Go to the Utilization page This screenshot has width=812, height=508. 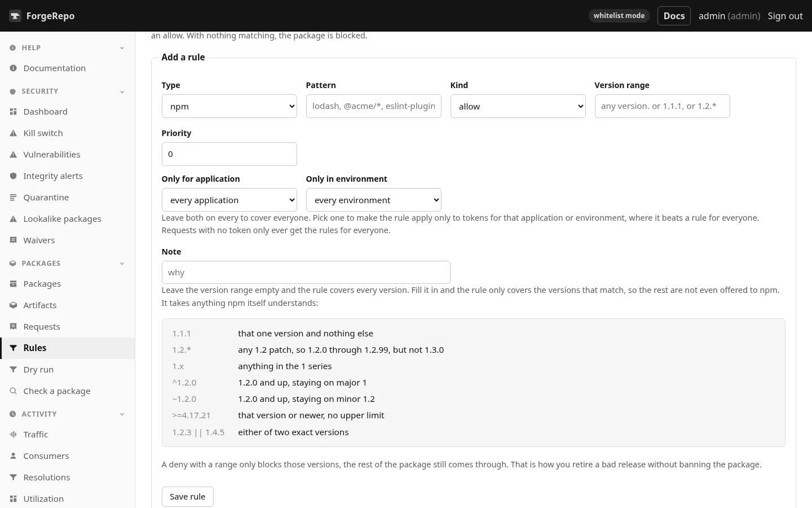coord(68,499)
